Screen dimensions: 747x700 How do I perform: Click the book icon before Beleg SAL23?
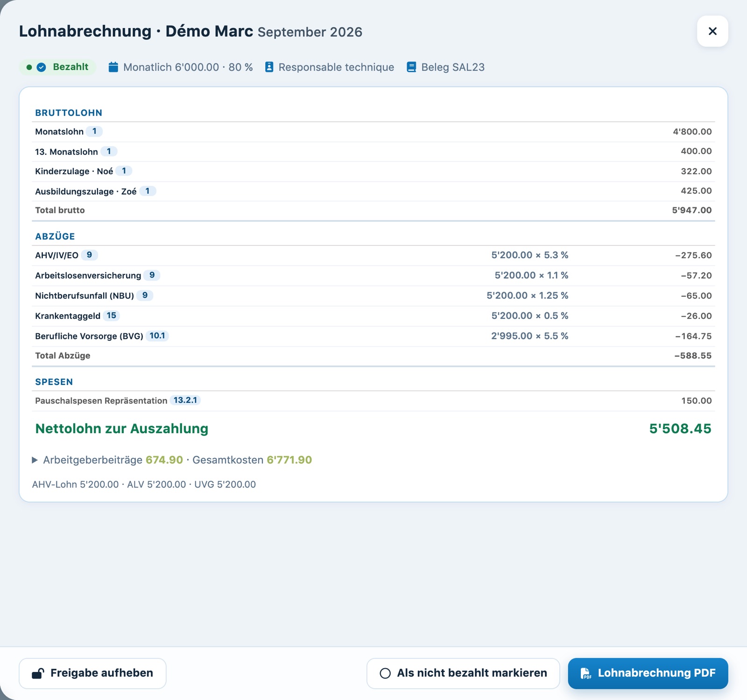[411, 67]
